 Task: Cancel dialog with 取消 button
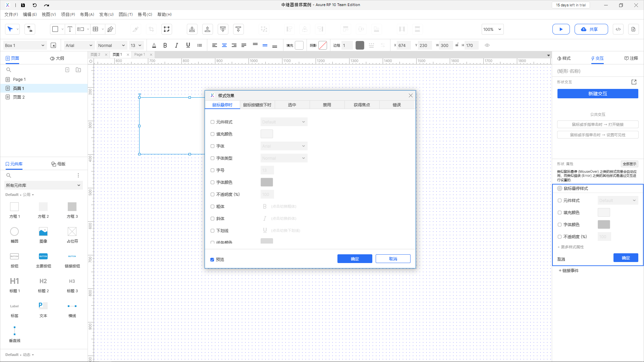tap(393, 259)
